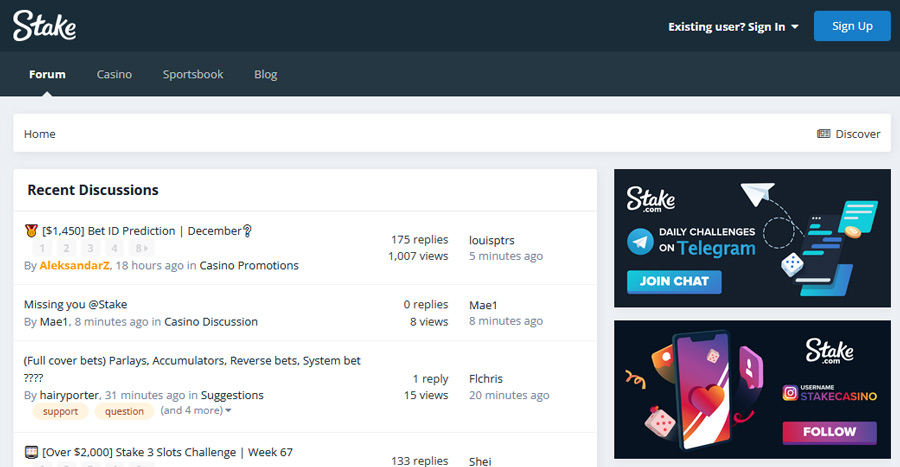Open the Casino Promotions category

[x=249, y=265]
